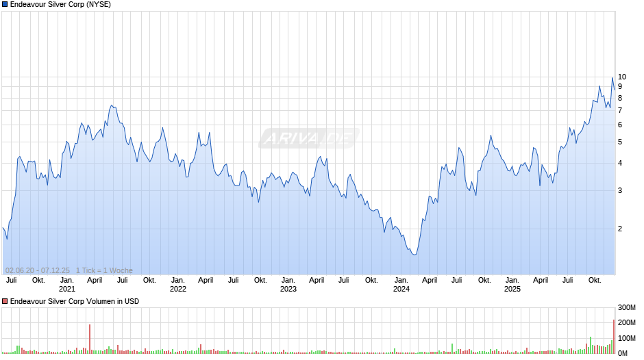The height and width of the screenshot is (360, 644).
Task: Click the price axis value '4'
Action: pyautogui.click(x=620, y=163)
